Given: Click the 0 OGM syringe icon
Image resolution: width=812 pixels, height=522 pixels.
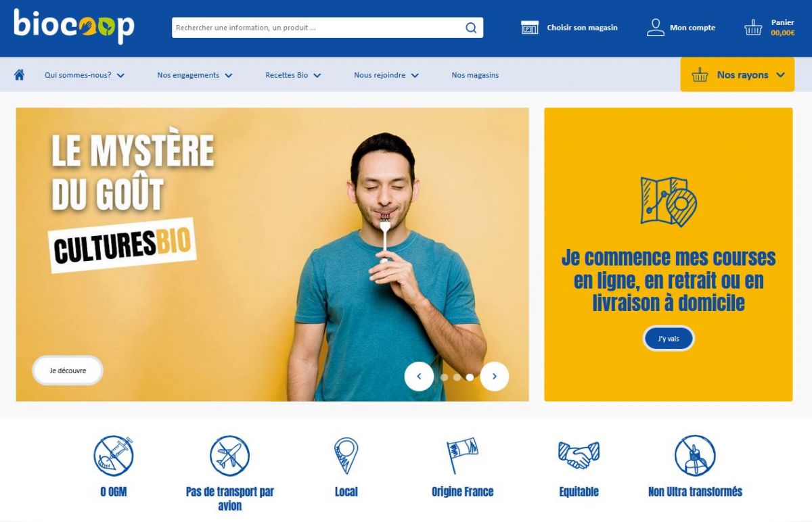Looking at the screenshot, I should [x=114, y=456].
